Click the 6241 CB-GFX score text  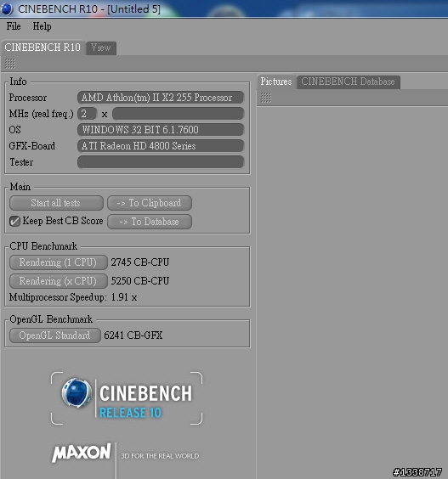click(x=133, y=335)
